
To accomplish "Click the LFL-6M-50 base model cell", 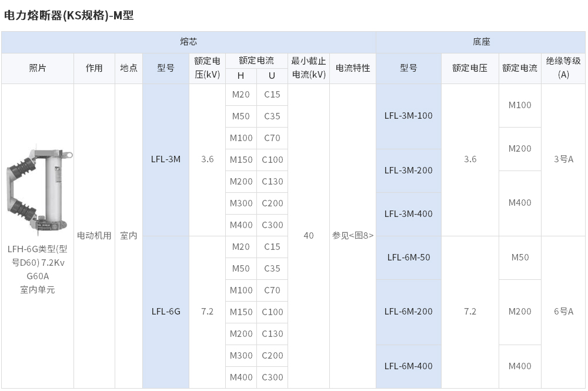I will tap(409, 258).
